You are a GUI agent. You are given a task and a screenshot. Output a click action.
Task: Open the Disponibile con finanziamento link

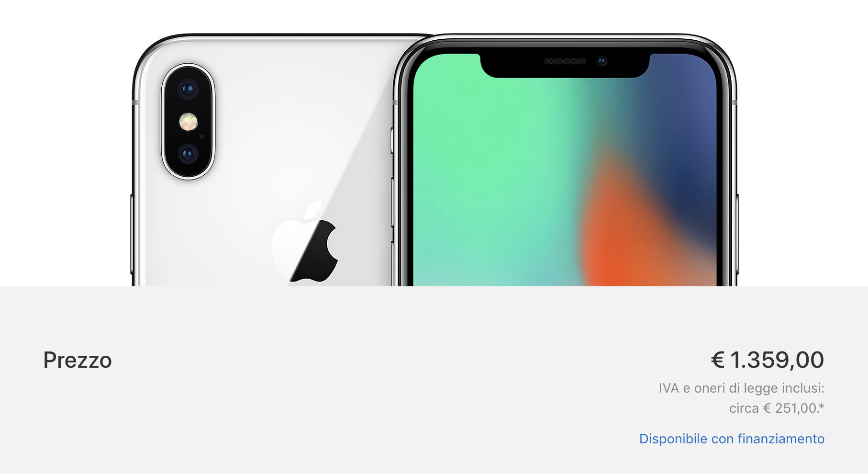point(732,439)
